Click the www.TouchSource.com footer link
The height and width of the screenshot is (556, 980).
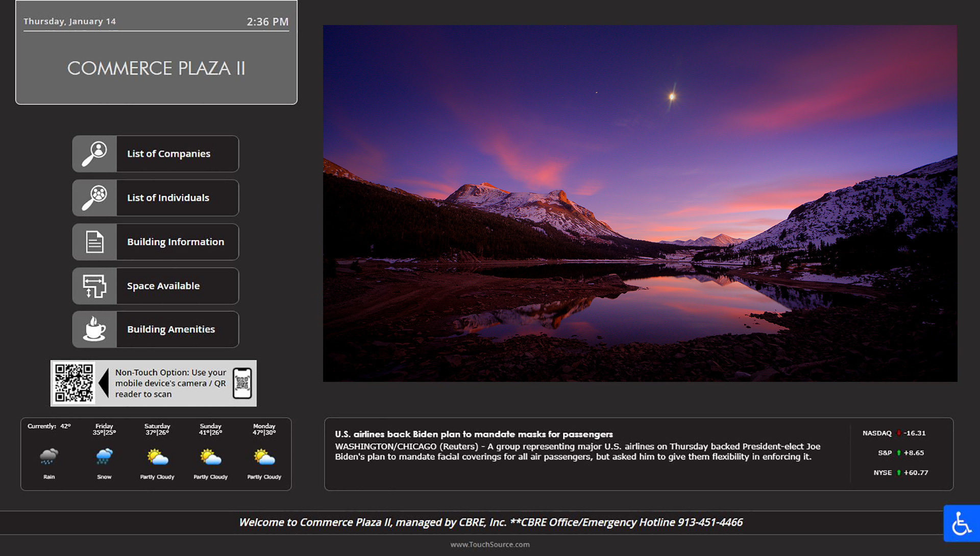pyautogui.click(x=489, y=544)
